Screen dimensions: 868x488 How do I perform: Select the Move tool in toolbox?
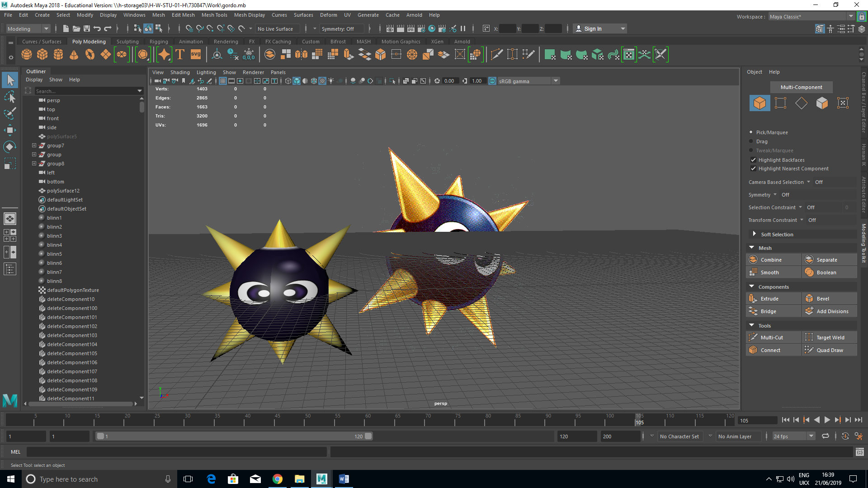coord(9,130)
